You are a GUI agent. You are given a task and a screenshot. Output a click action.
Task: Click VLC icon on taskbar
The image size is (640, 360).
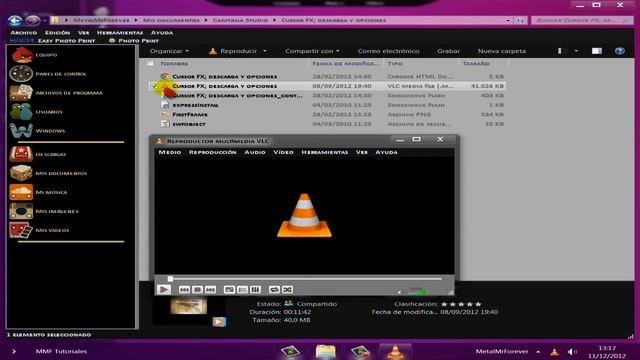[395, 351]
